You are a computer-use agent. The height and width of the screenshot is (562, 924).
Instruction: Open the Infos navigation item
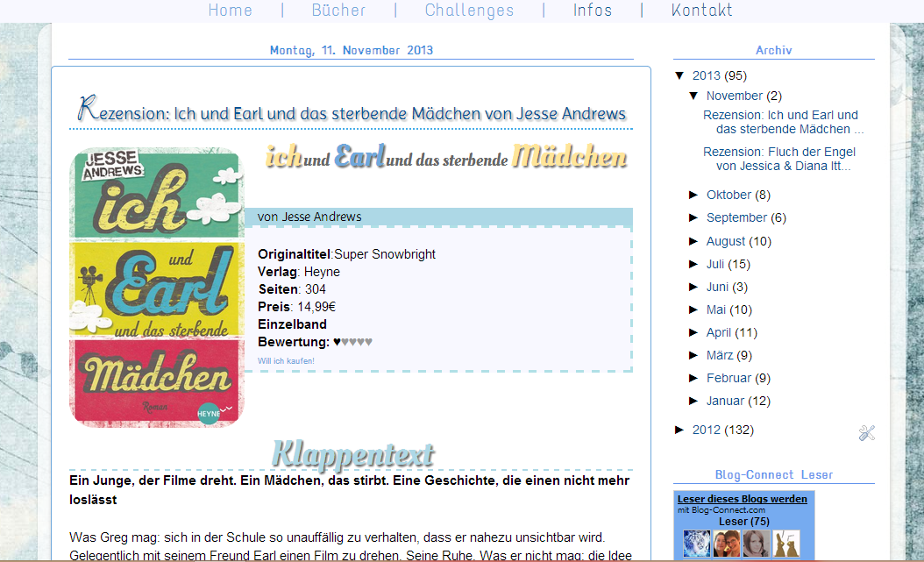click(x=593, y=10)
